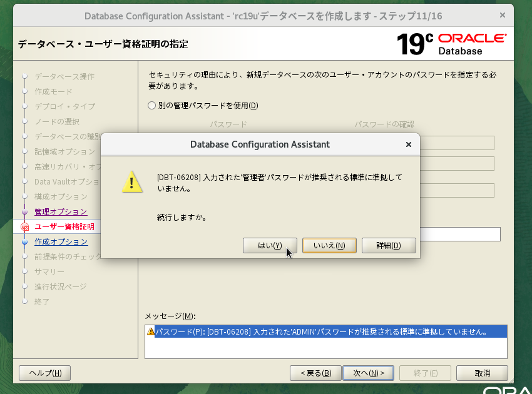Click the 作成モード step label
532x394 pixels.
coord(53,91)
